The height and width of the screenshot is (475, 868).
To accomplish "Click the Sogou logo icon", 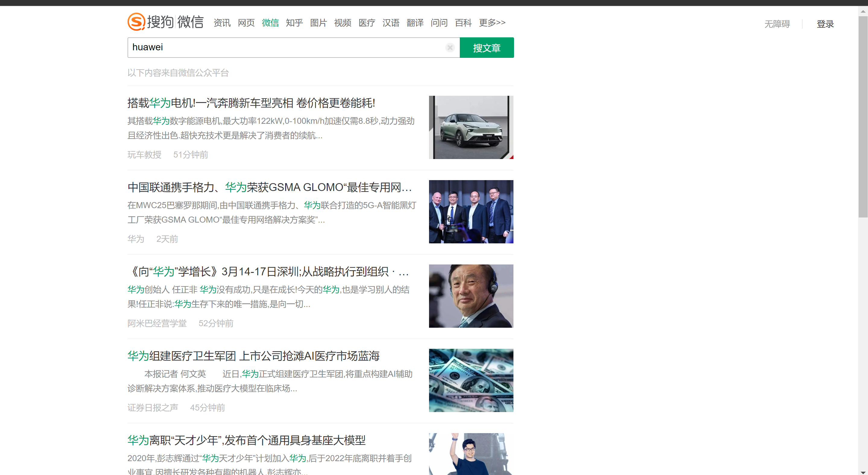I will 136,22.
